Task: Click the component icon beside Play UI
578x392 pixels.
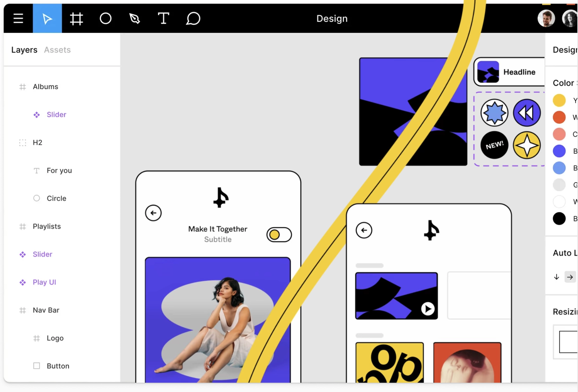Action: coord(23,282)
